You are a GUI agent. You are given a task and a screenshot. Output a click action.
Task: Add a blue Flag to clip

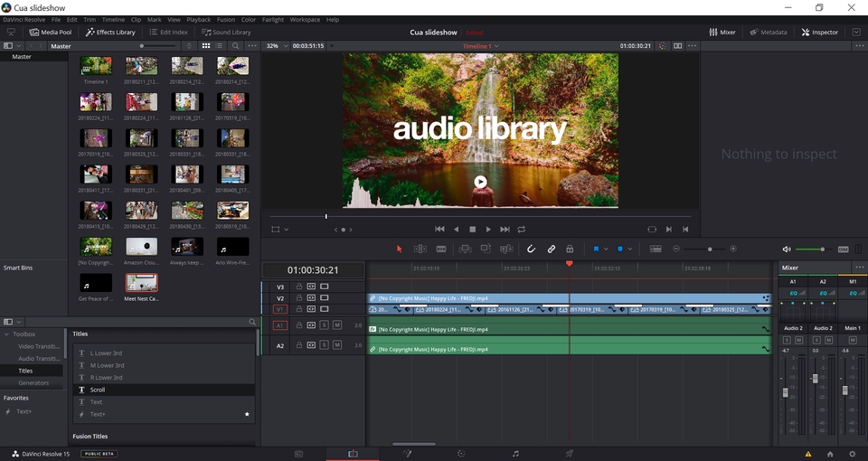click(596, 249)
